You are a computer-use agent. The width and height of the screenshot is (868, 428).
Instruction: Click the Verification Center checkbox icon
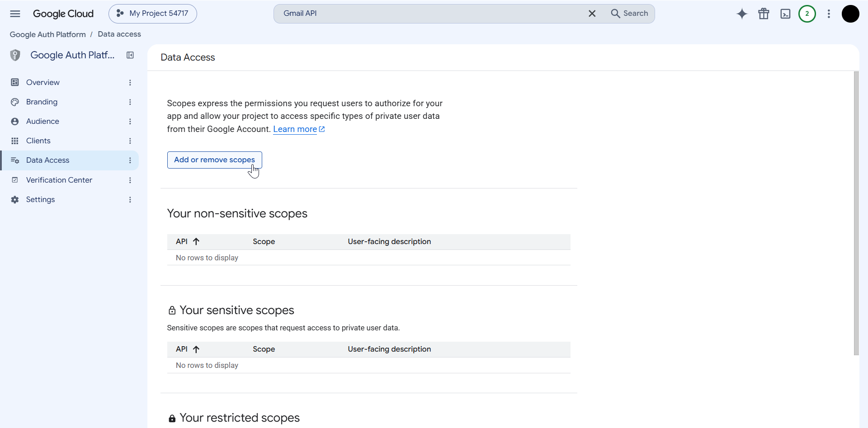coord(15,180)
